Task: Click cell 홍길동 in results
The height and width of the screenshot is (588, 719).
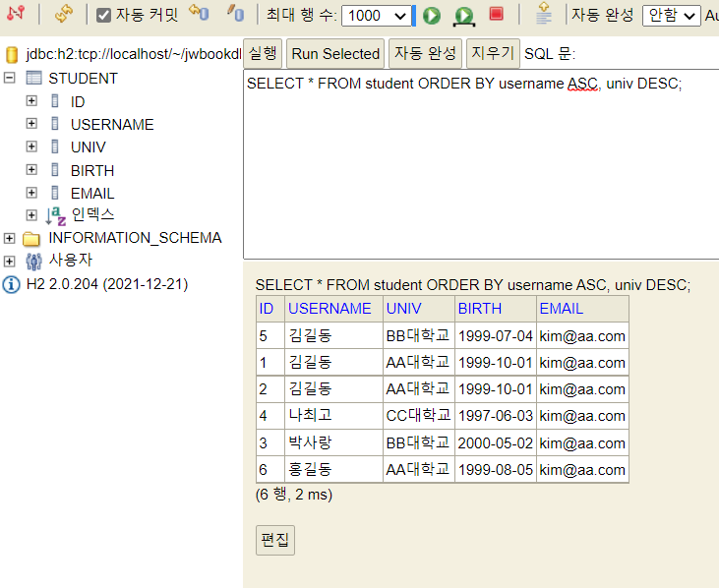Action: pos(333,469)
